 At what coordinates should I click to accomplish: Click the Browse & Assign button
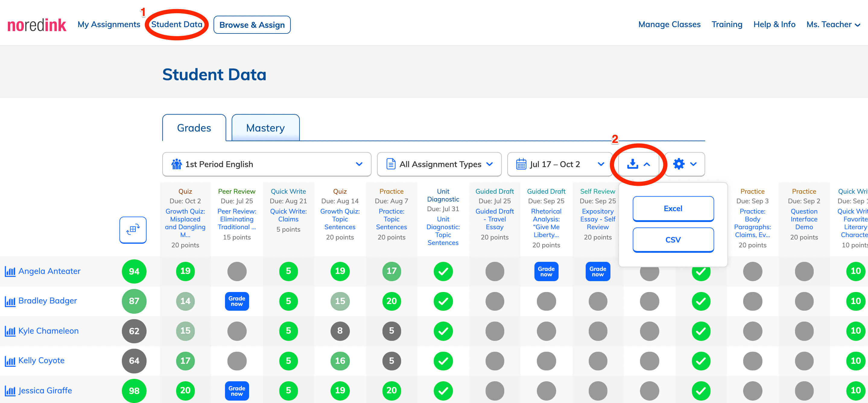tap(252, 25)
